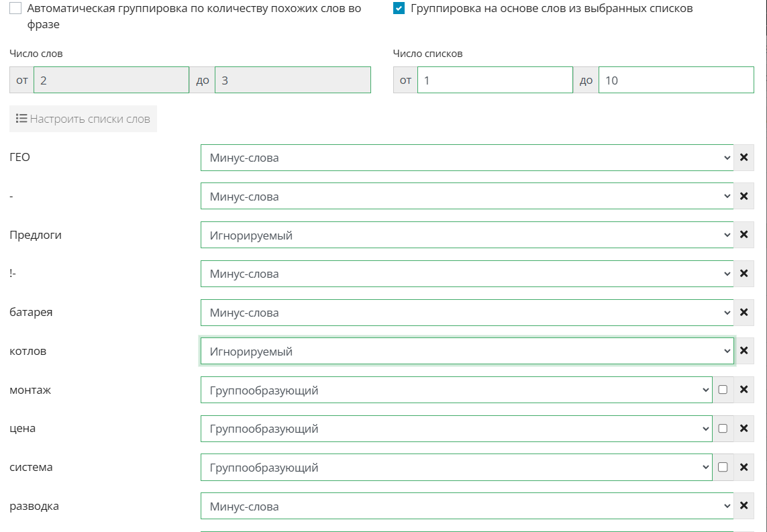Click the Число списков 'от' field
The height and width of the screenshot is (532, 767).
(x=495, y=80)
